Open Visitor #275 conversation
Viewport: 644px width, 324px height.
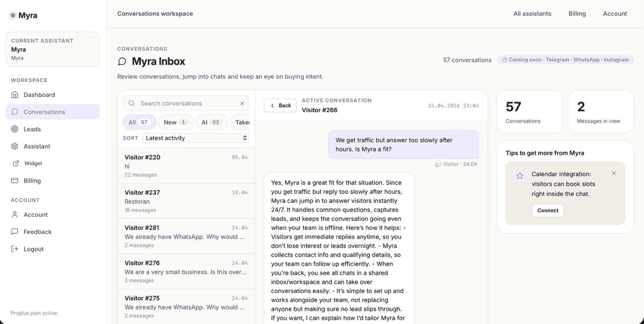point(186,306)
